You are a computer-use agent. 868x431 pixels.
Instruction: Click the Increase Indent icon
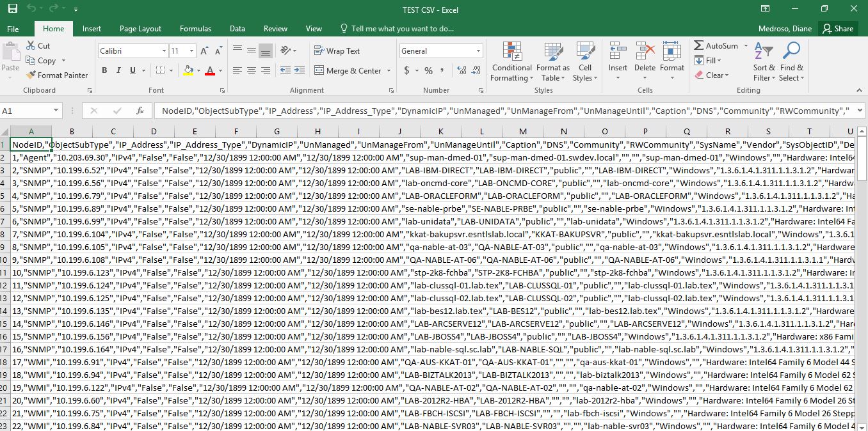(x=299, y=70)
